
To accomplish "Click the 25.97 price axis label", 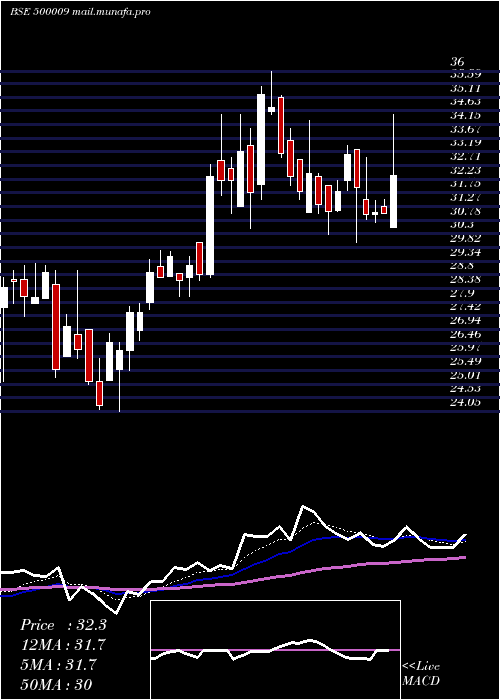I will (465, 348).
